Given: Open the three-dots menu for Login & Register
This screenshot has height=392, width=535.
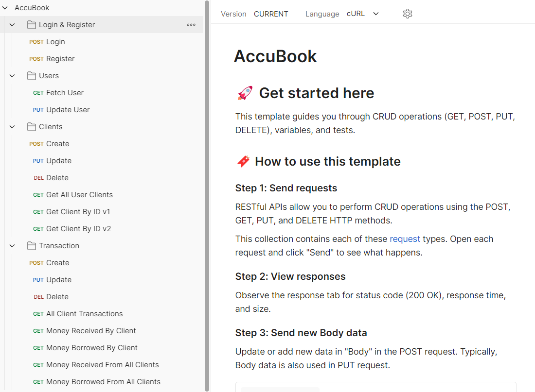Looking at the screenshot, I should tap(191, 25).
